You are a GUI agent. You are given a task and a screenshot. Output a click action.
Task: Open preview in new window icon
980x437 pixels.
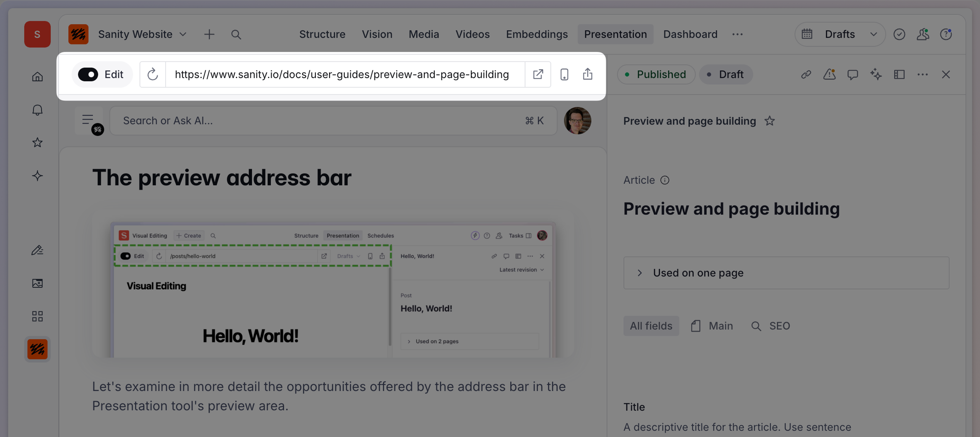(x=537, y=74)
